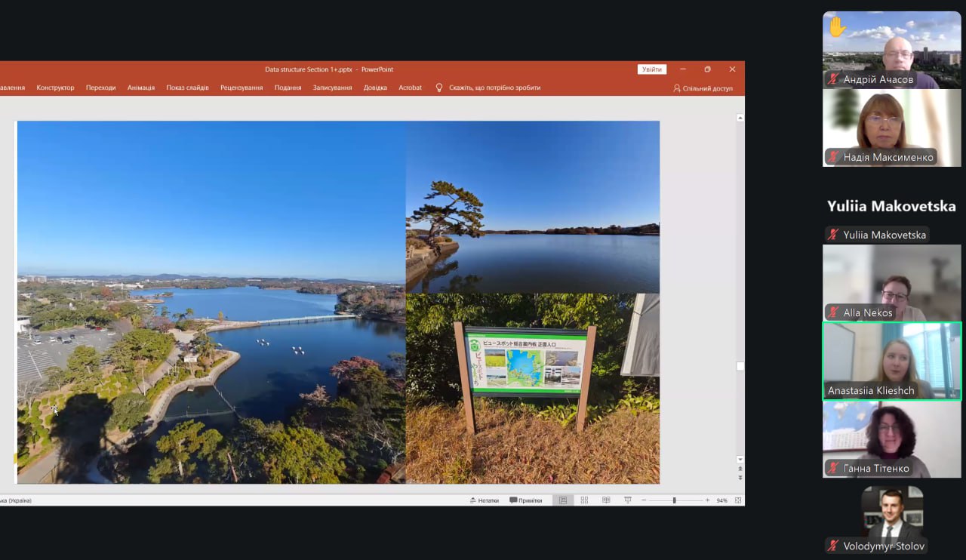
Task: Click the fit slide to window icon
Action: pos(738,500)
